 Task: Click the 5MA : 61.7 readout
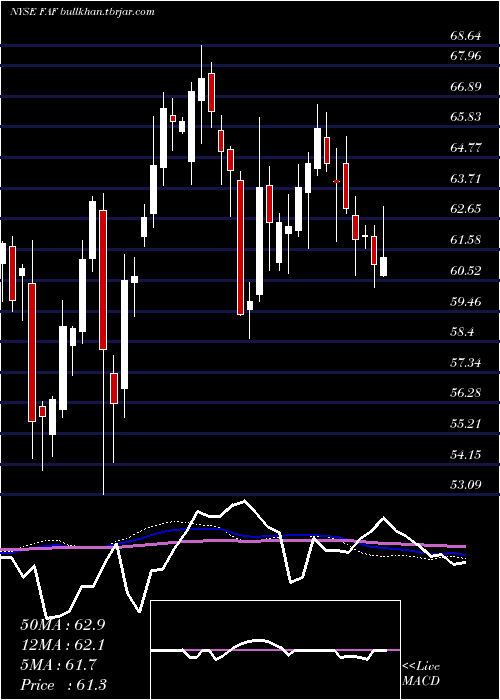[58, 665]
